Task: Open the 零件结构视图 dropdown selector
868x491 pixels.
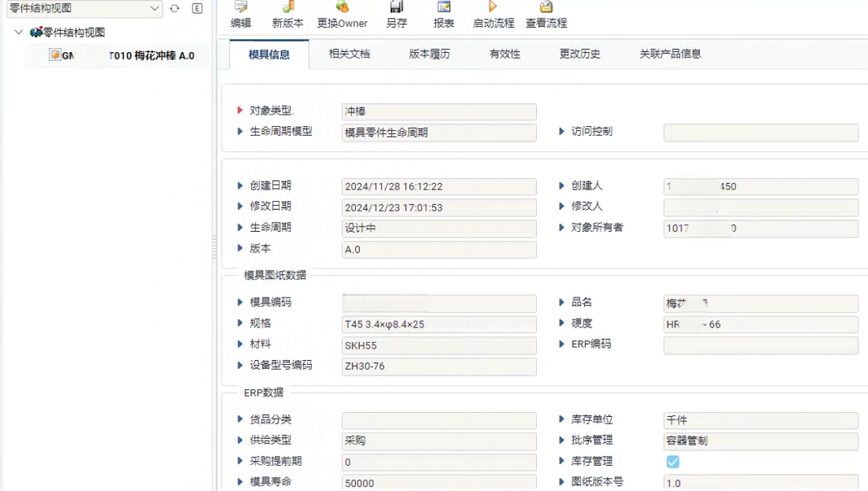Action: point(154,9)
